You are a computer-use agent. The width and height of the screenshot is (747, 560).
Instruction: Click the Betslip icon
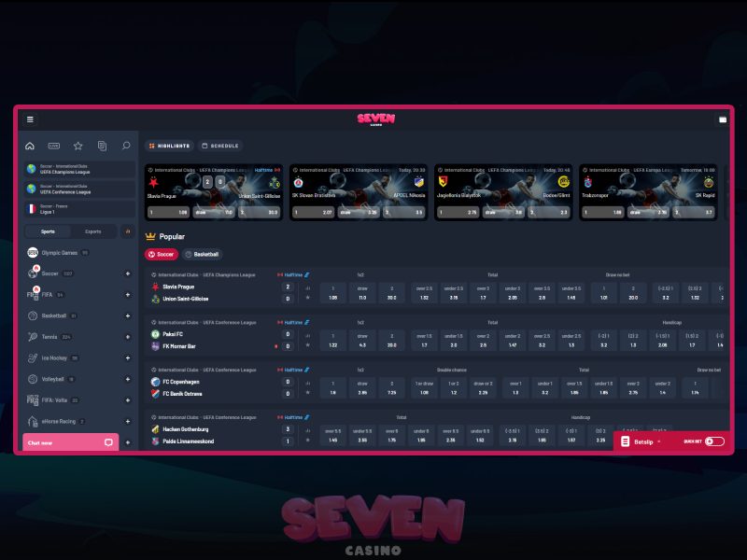(625, 441)
